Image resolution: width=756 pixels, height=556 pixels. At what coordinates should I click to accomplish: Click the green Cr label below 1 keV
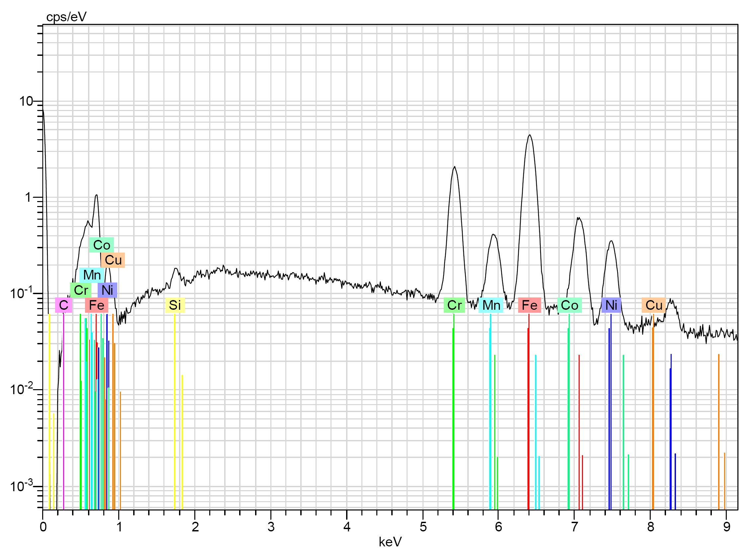click(x=81, y=290)
